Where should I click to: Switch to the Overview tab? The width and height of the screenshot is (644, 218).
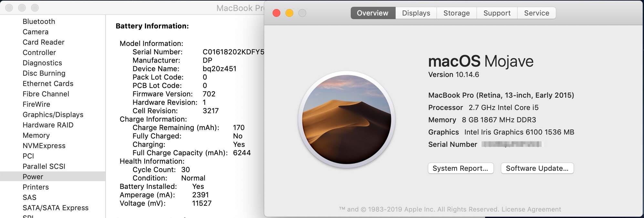[373, 13]
